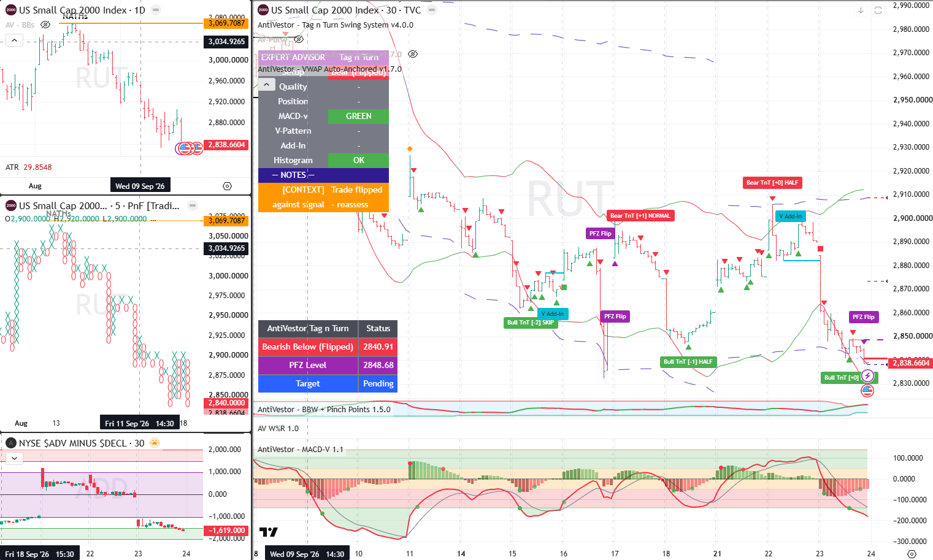Click the down-arrow icon at the main chart's top right
The image size is (933, 560).
861,10
